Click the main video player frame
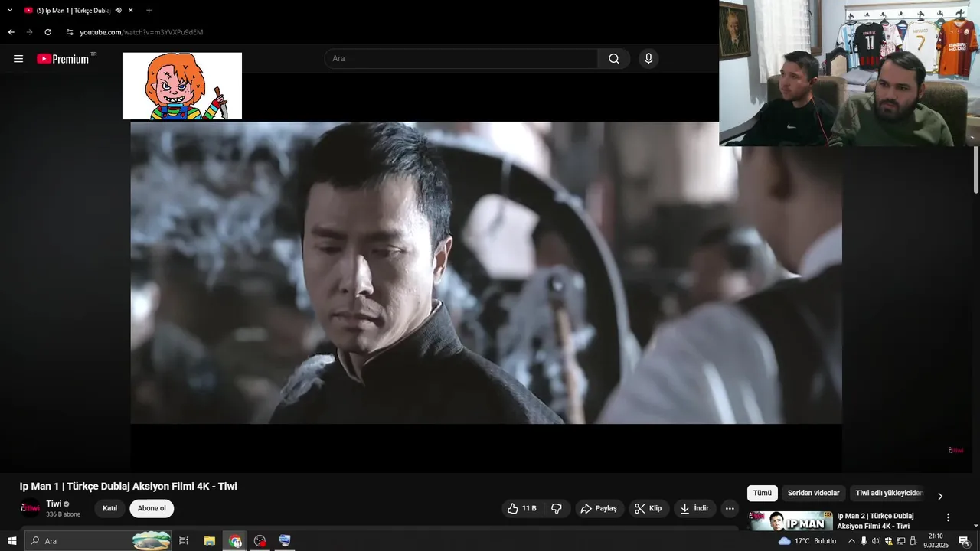This screenshot has width=980, height=551. [486, 273]
